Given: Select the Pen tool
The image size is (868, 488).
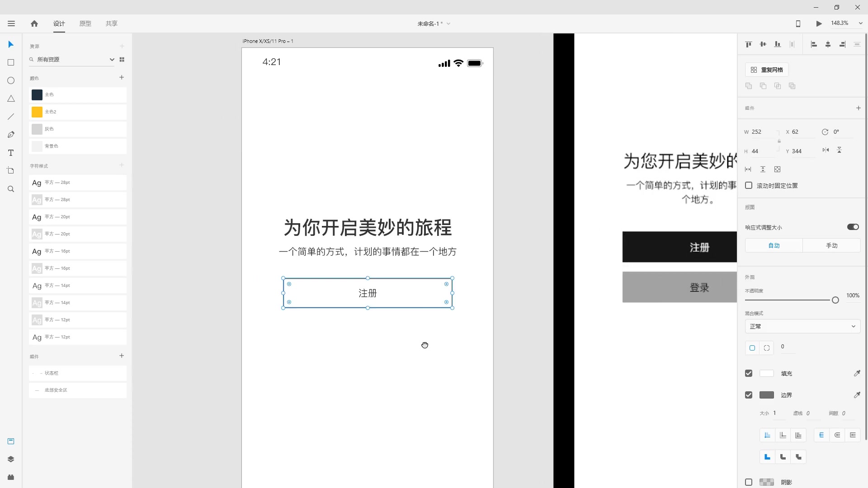Looking at the screenshot, I should [x=11, y=135].
